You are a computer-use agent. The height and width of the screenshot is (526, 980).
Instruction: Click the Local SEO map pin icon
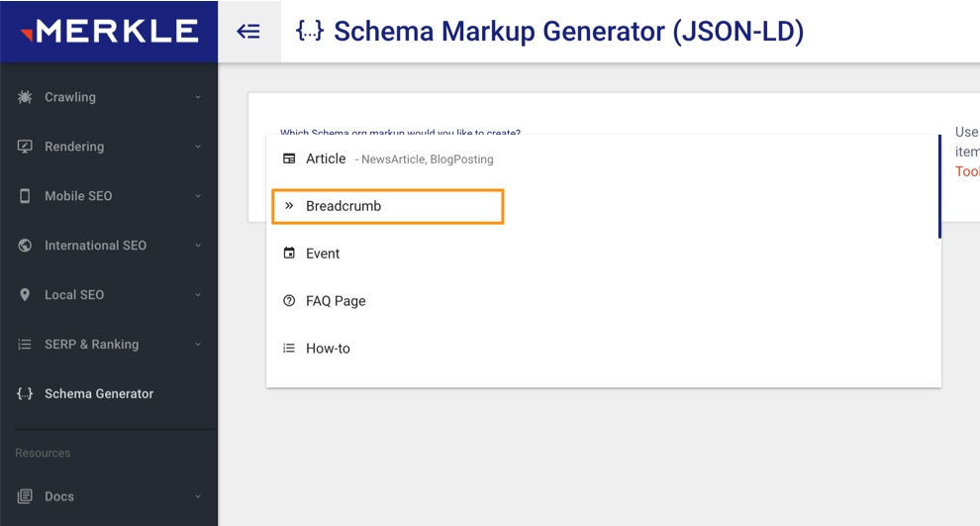(25, 294)
